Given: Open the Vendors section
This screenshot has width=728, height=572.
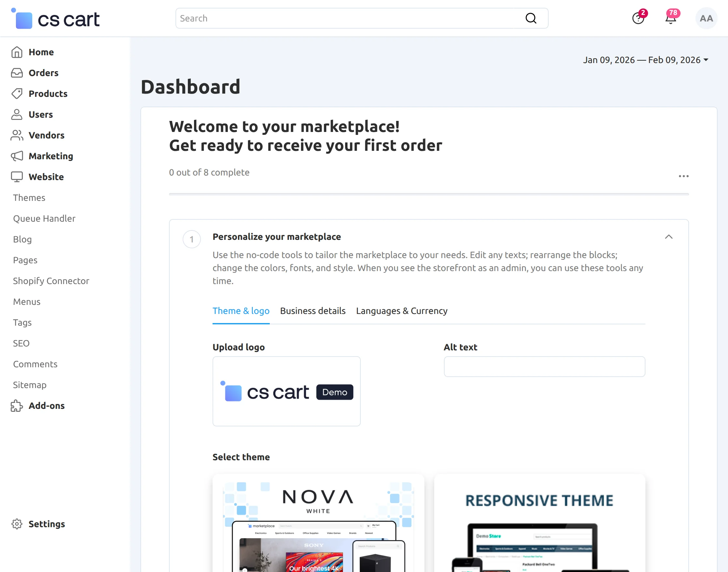Looking at the screenshot, I should [x=46, y=135].
